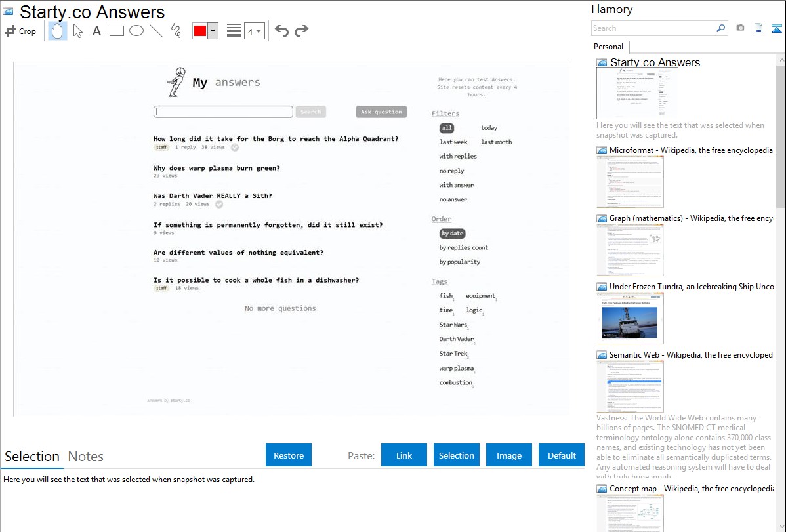Select the Semantic Web thumbnail
Viewport: 786px width, 532px height.
point(630,386)
